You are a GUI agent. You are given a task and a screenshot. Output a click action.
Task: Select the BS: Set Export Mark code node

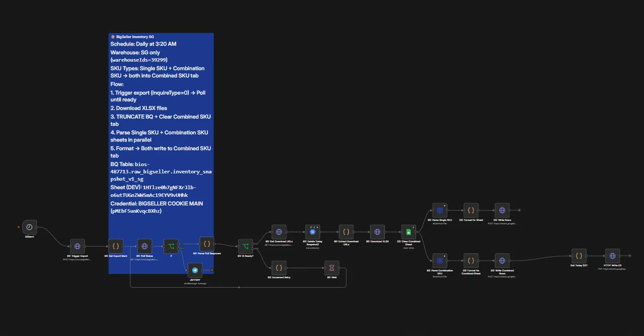click(x=115, y=246)
